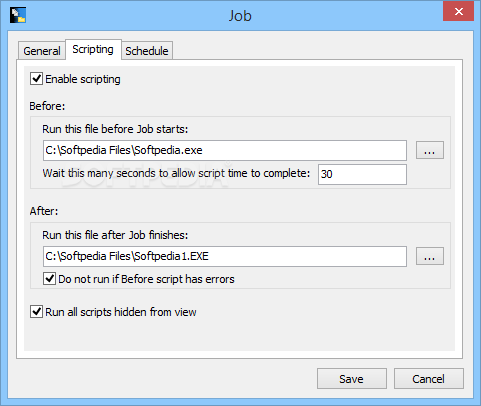Open the Schedule tab
This screenshot has width=481, height=406.
click(147, 51)
